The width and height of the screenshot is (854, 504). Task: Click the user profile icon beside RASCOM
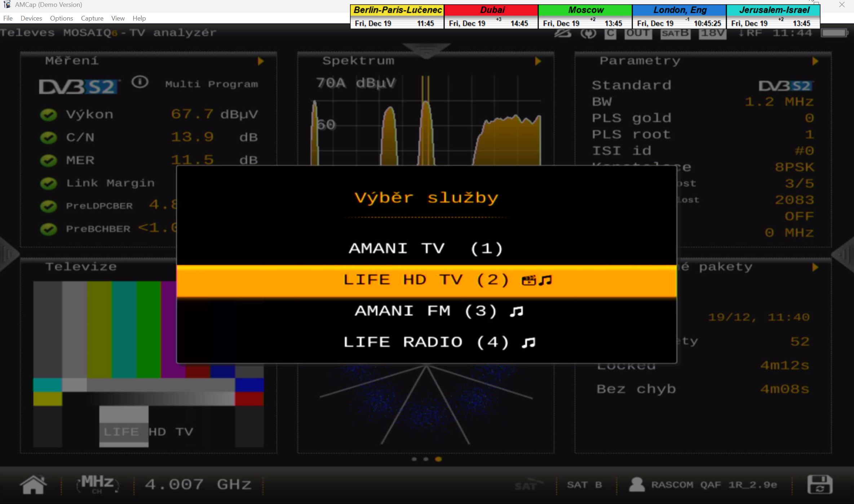click(637, 485)
